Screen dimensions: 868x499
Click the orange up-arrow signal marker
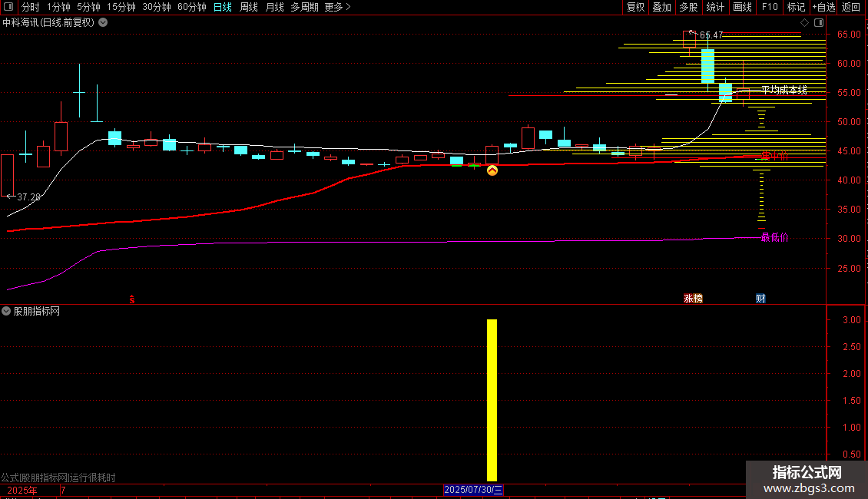pyautogui.click(x=492, y=170)
